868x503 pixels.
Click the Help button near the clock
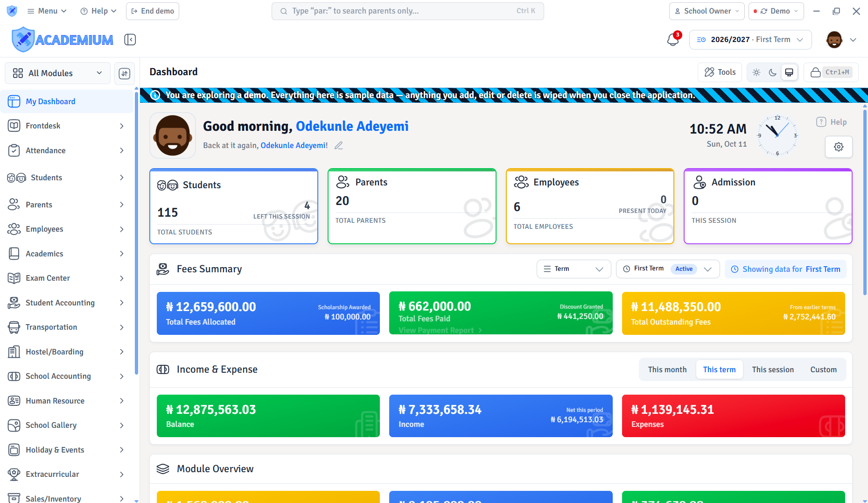click(x=832, y=122)
